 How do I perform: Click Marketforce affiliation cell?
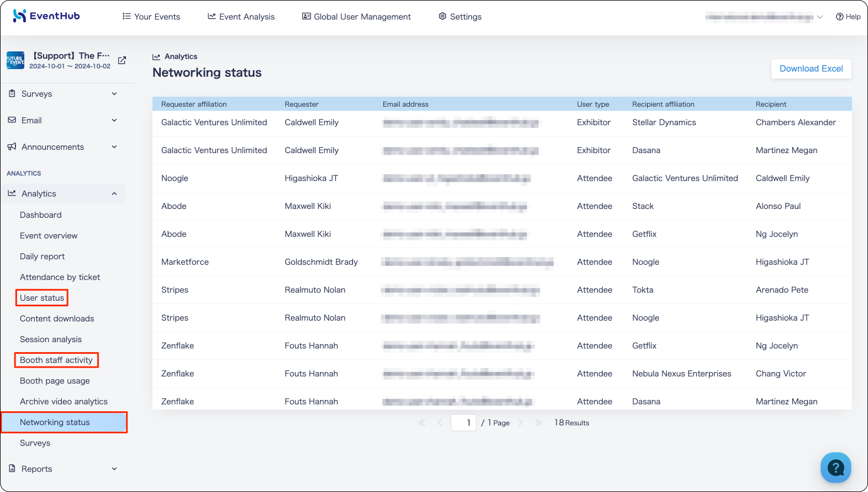185,262
